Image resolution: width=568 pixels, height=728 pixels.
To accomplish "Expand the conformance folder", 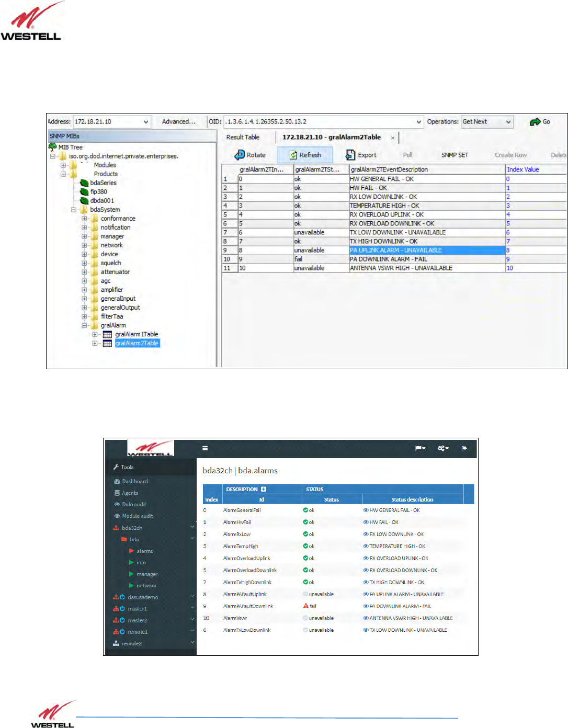I will (x=84, y=219).
